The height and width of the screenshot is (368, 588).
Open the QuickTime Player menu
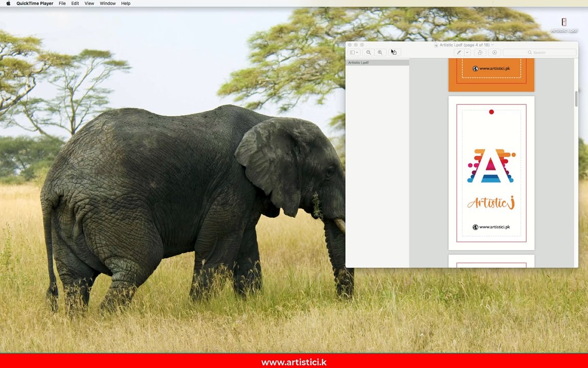click(35, 4)
